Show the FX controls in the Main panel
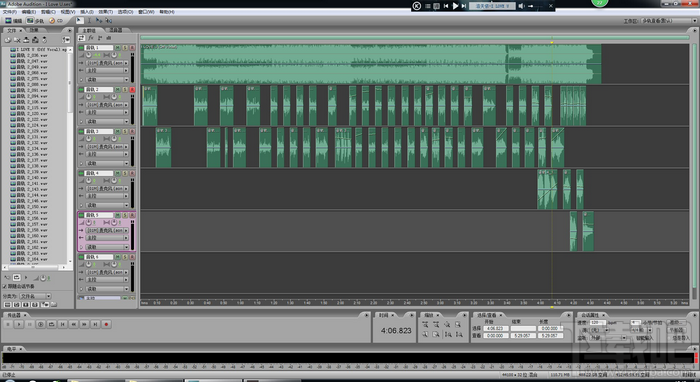 [x=91, y=38]
